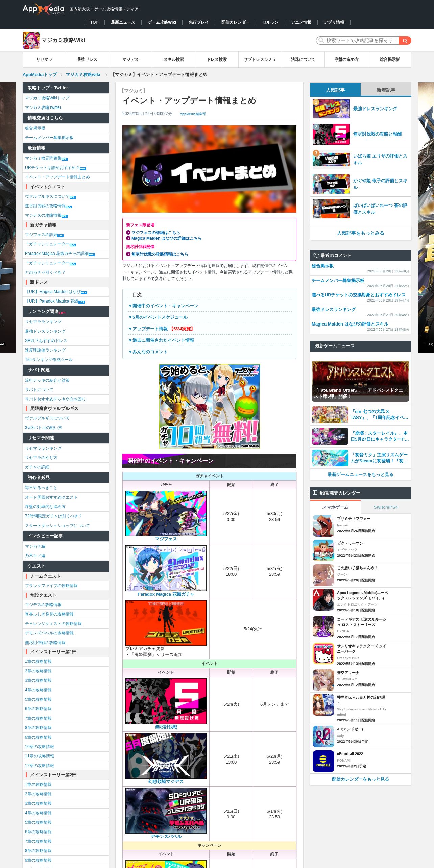The width and height of the screenshot is (434, 868).
Task: Click the 幻想領域マジデス event banner image
Action: pos(166,756)
